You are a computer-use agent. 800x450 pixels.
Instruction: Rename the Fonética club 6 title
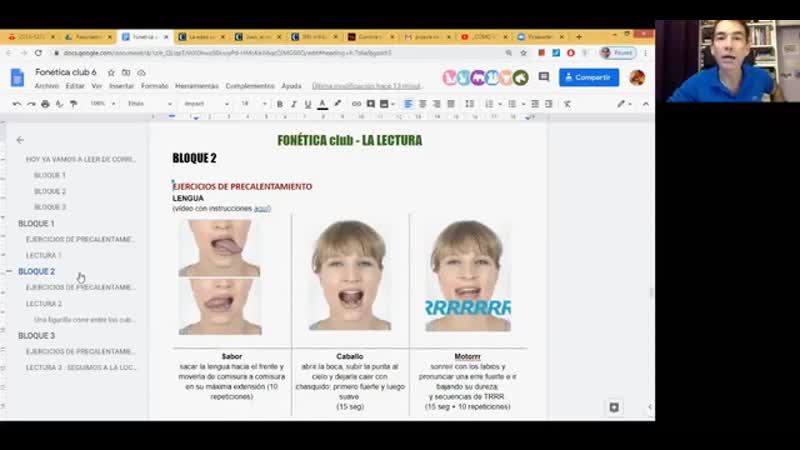tap(66, 72)
